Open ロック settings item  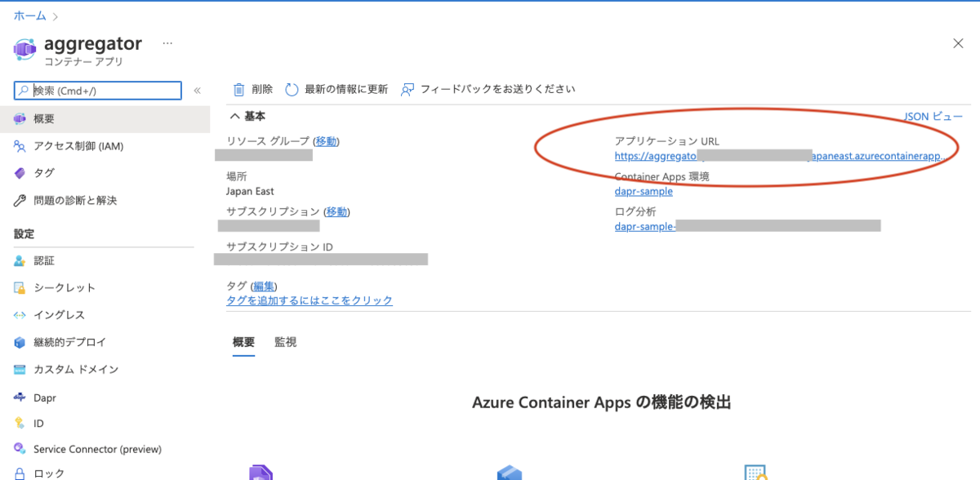click(49, 473)
